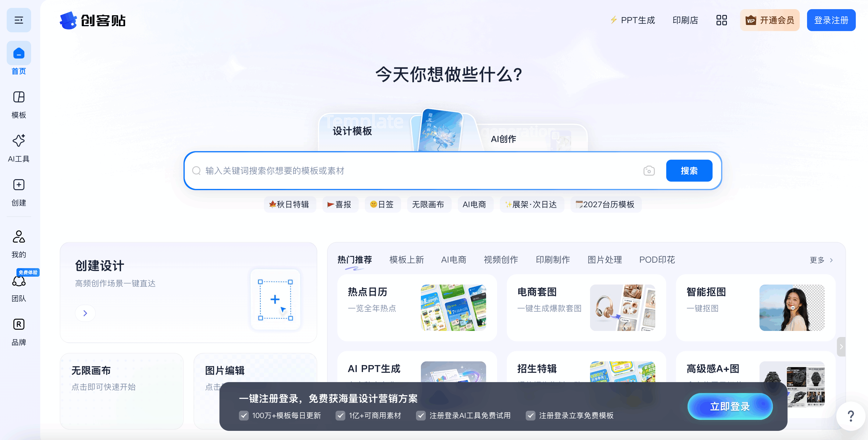Click the camera image-search icon

coord(649,171)
